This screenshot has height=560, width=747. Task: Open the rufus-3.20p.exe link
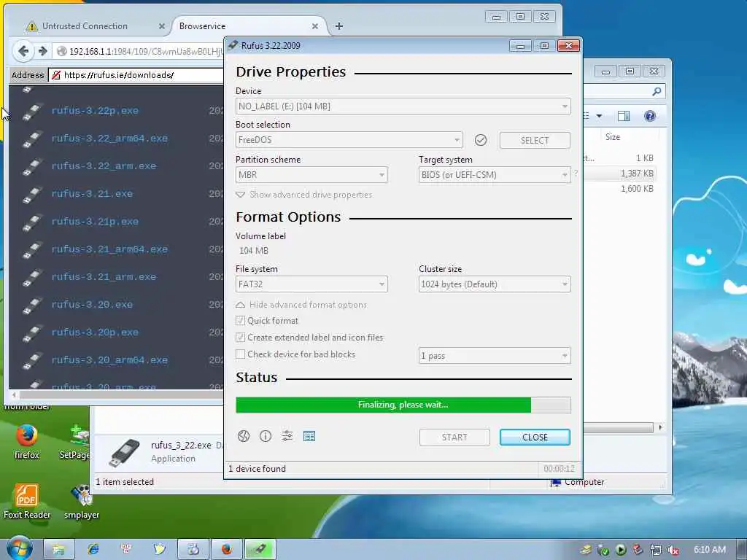point(95,332)
